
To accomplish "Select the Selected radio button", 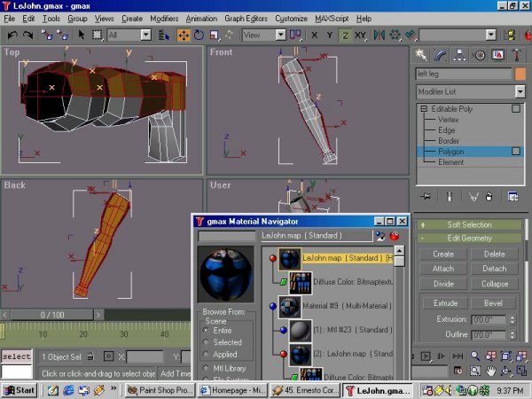I will click(206, 342).
